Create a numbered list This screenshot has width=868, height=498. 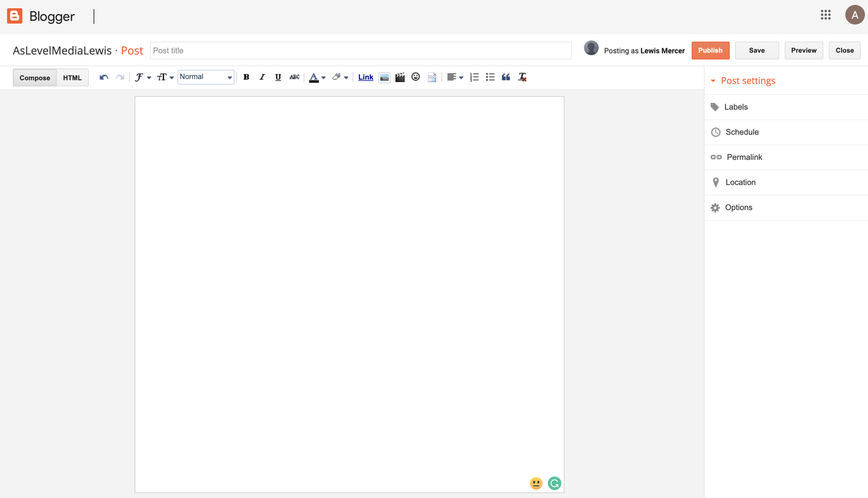(474, 77)
